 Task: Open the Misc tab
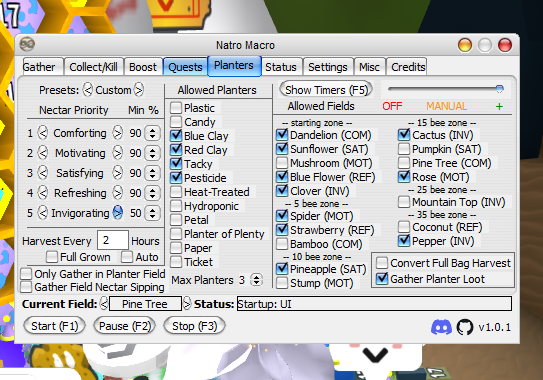click(369, 67)
